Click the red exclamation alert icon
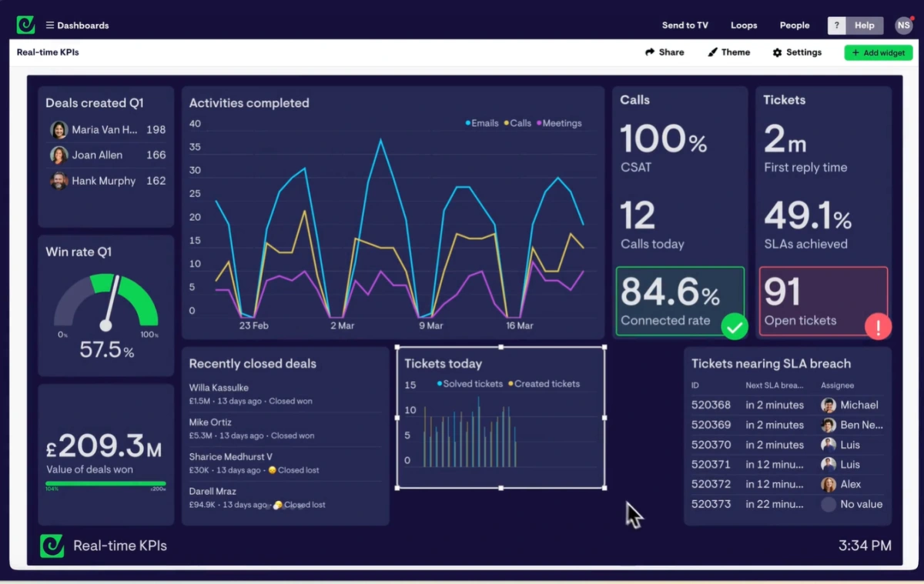The height and width of the screenshot is (584, 924). coord(878,327)
